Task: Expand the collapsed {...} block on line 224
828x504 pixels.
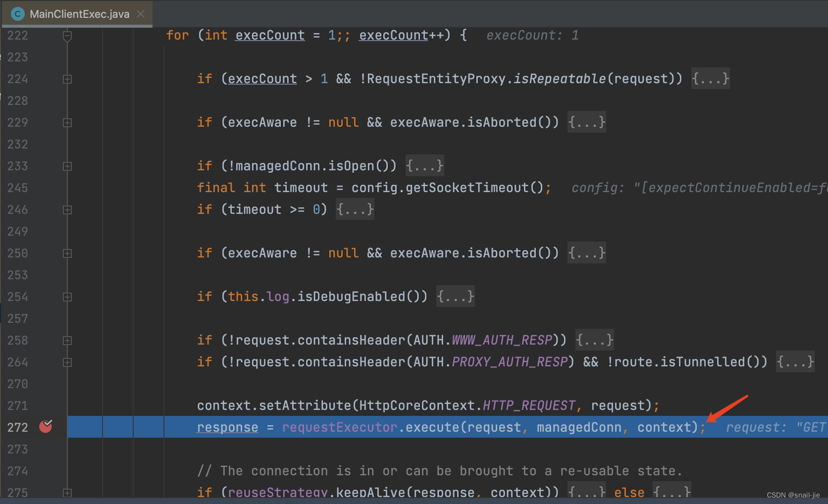Action: [x=710, y=78]
